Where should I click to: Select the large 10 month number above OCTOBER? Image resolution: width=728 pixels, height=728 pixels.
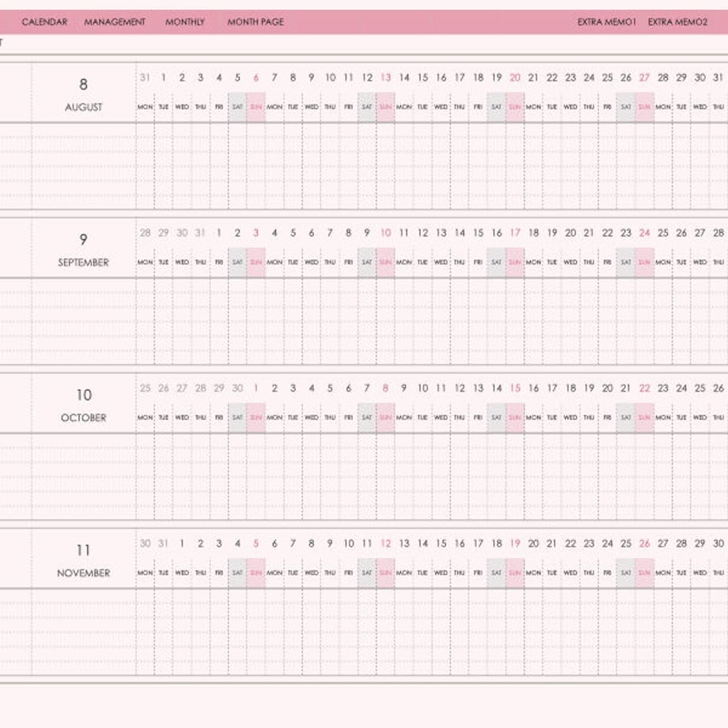click(x=84, y=395)
